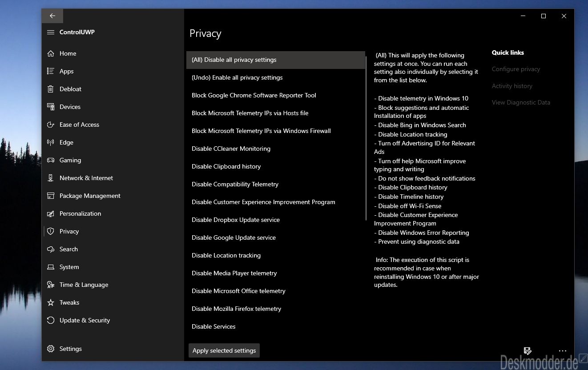Image resolution: width=588 pixels, height=370 pixels.
Task: Select Disable Media Player telemetry
Action: click(x=276, y=273)
